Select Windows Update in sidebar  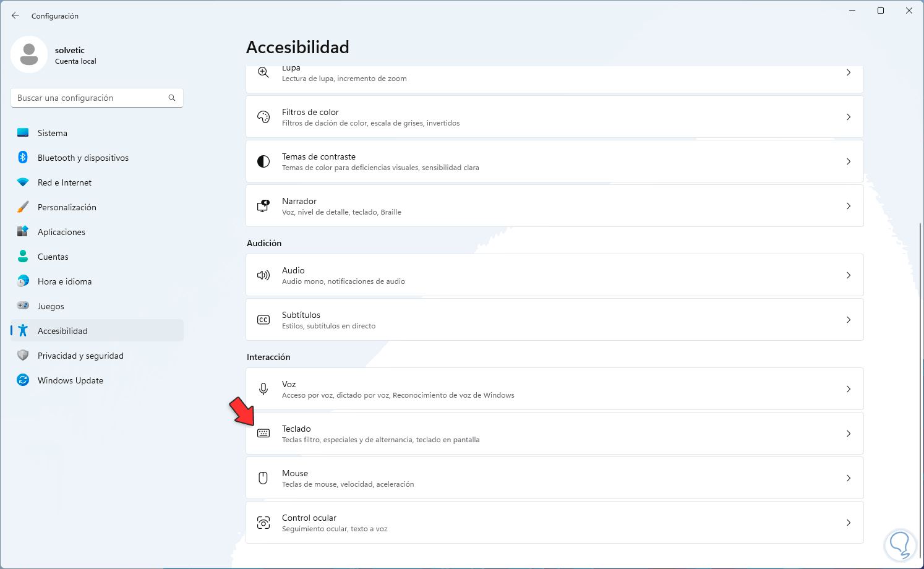(x=70, y=380)
